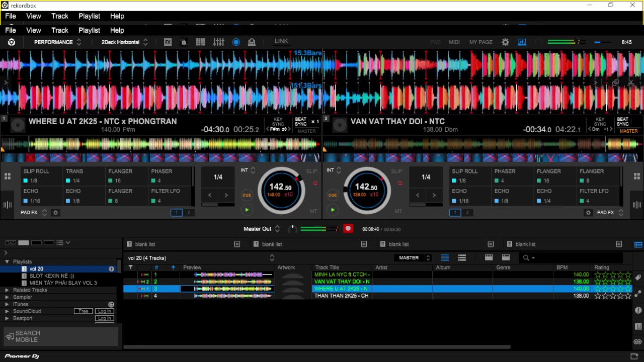The image size is (644, 362).
Task: Toggle KEY SYNC on deck 2
Action: coord(600,122)
